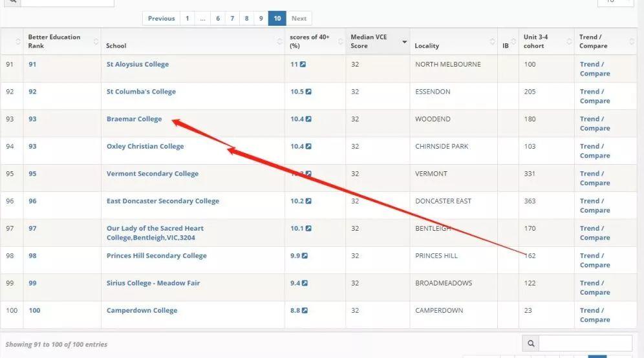This screenshot has width=644, height=358.
Task: Click 10.5 score link for St Columba's
Action: tap(297, 92)
